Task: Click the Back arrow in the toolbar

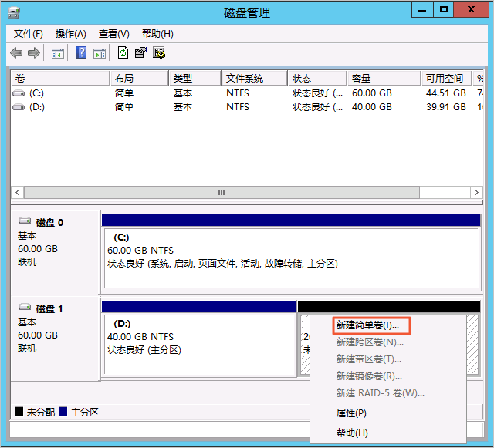Action: pos(16,52)
